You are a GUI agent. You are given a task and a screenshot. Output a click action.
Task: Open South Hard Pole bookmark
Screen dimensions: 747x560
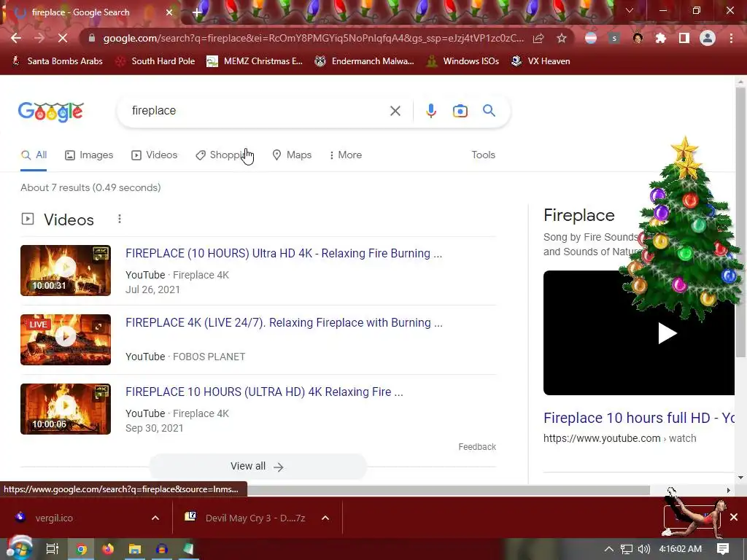(x=156, y=61)
